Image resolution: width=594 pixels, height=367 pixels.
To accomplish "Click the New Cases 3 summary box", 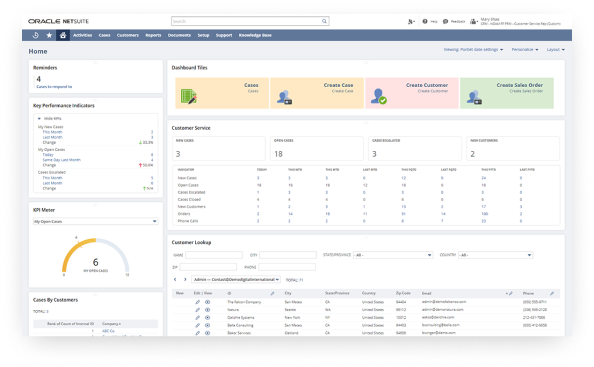I will click(218, 148).
